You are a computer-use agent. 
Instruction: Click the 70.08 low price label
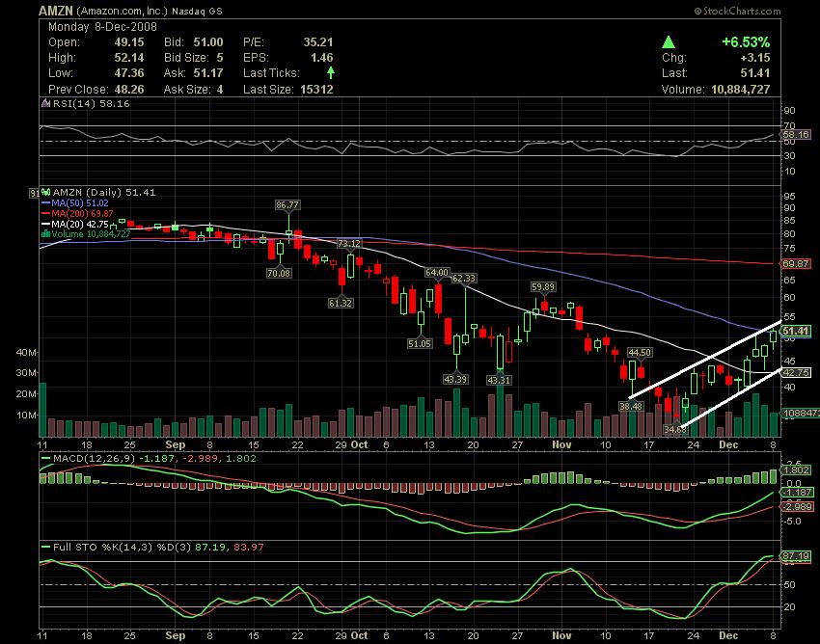pos(279,273)
